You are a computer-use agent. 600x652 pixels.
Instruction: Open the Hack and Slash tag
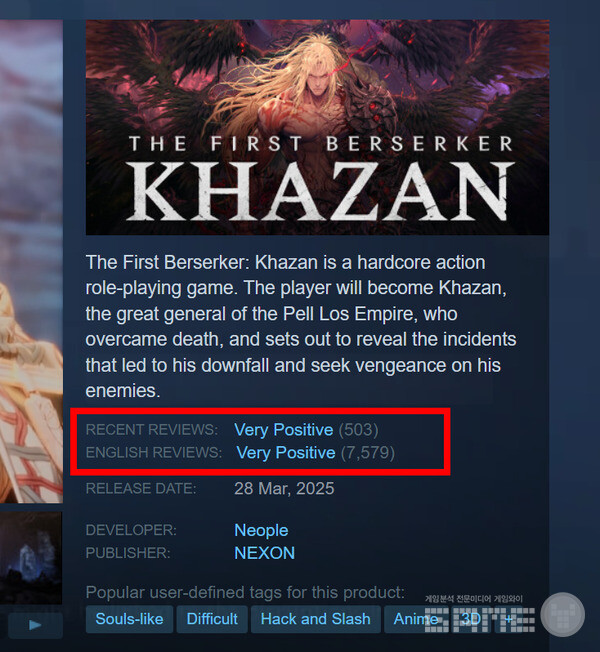(x=316, y=619)
